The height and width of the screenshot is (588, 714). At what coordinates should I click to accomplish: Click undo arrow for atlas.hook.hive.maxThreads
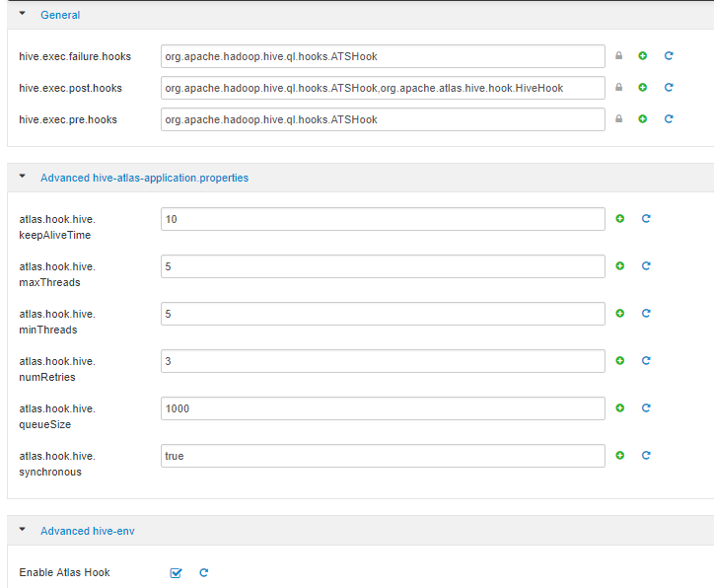tap(646, 266)
